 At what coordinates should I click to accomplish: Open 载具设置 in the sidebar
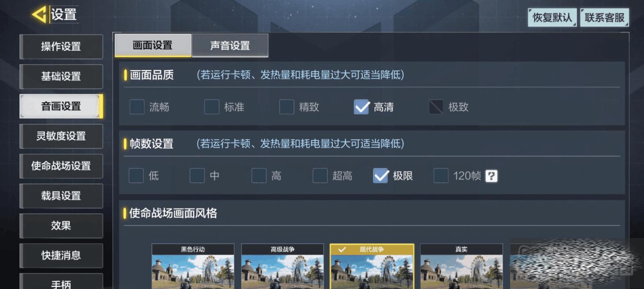tap(61, 196)
